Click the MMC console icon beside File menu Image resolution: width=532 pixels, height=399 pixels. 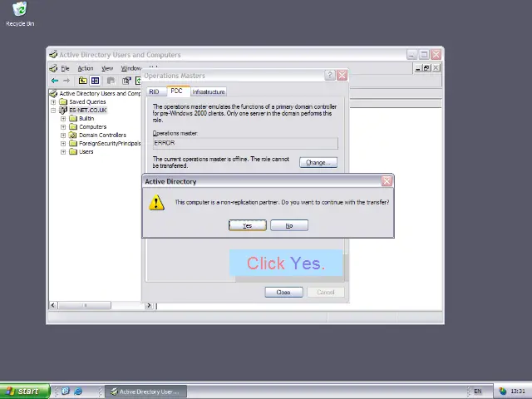pyautogui.click(x=53, y=68)
